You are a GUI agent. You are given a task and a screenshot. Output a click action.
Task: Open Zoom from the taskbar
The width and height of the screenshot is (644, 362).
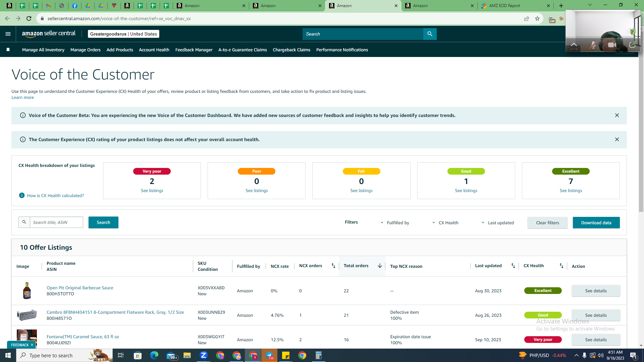click(203, 355)
